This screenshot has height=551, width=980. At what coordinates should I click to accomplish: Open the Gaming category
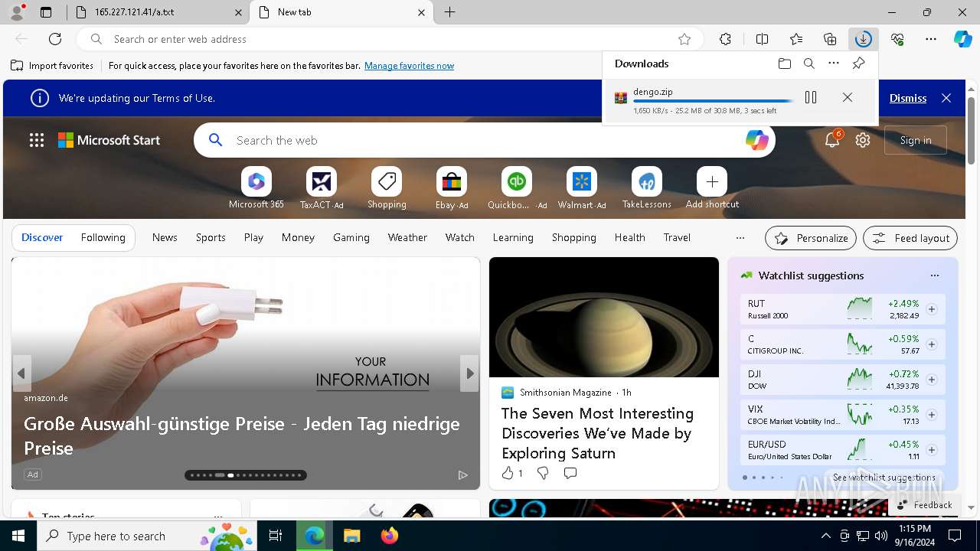[x=351, y=237]
